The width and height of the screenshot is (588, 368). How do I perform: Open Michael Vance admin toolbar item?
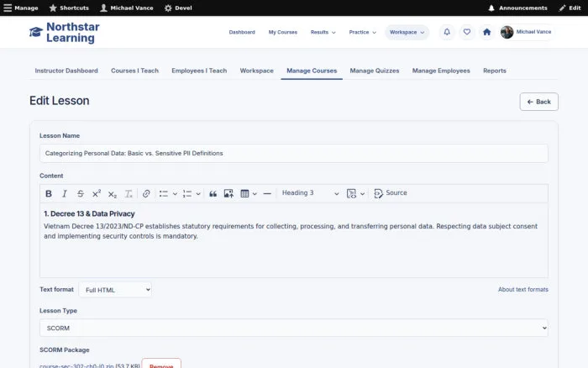tap(127, 8)
